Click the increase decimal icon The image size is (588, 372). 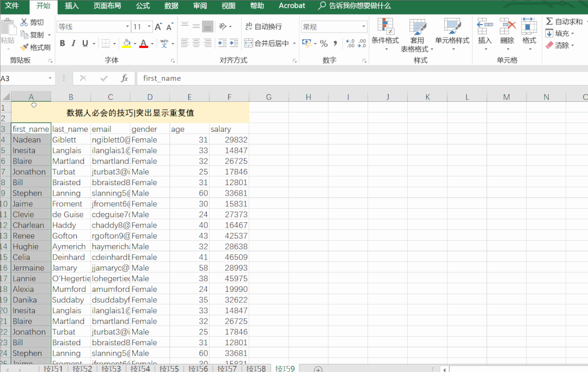coord(350,43)
